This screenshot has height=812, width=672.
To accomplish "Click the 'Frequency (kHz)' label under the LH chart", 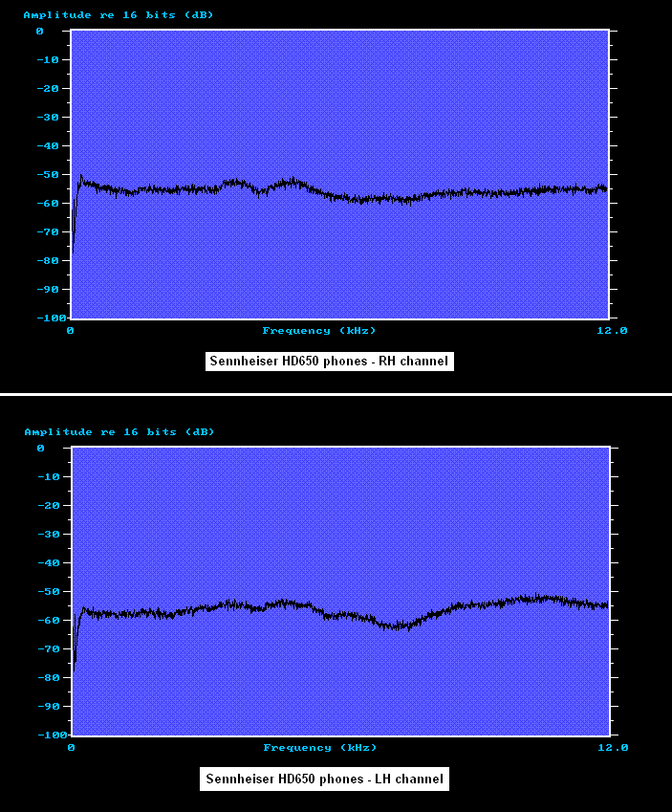I will 320,747.
